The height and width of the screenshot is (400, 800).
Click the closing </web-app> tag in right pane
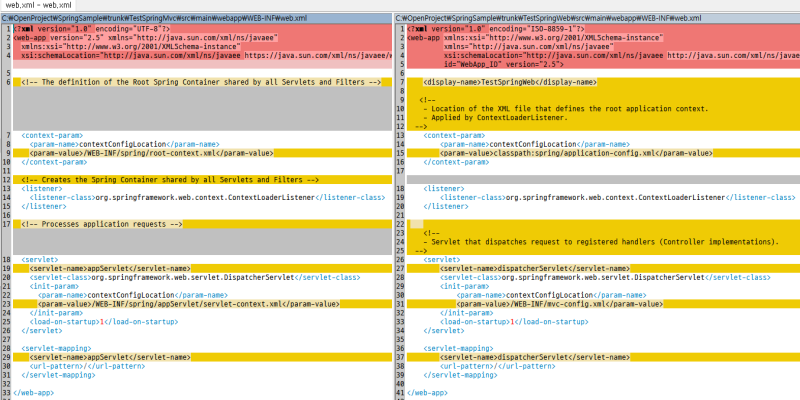click(427, 393)
